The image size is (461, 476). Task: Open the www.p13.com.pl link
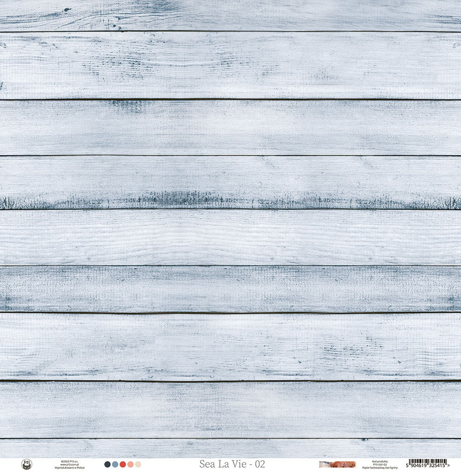(69, 464)
